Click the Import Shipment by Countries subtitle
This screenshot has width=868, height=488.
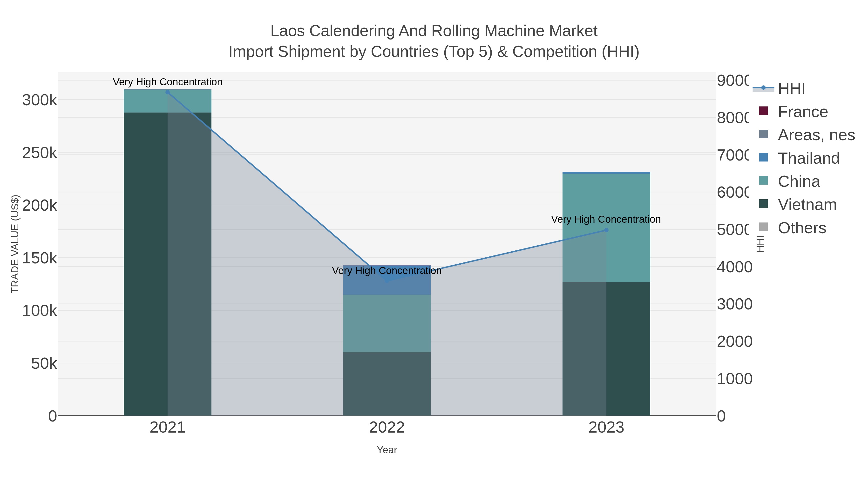(434, 52)
